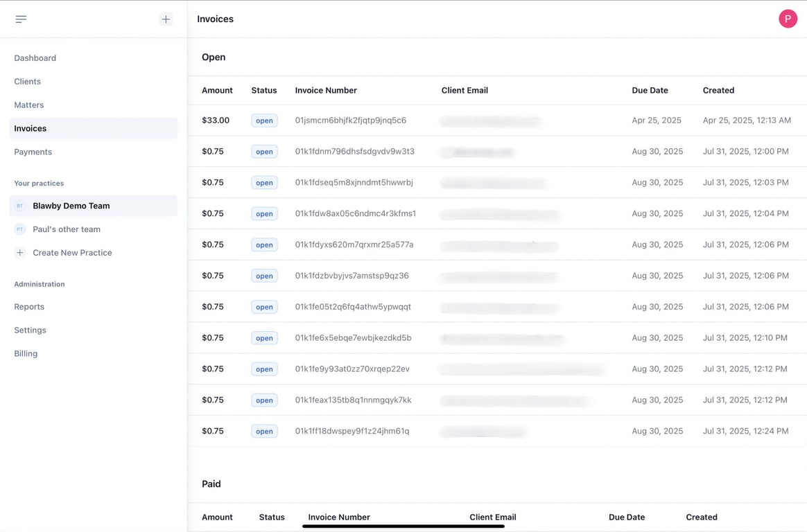Viewport: 807px width, 532px height.
Task: Click Open table's Due Date column header
Action: point(650,90)
